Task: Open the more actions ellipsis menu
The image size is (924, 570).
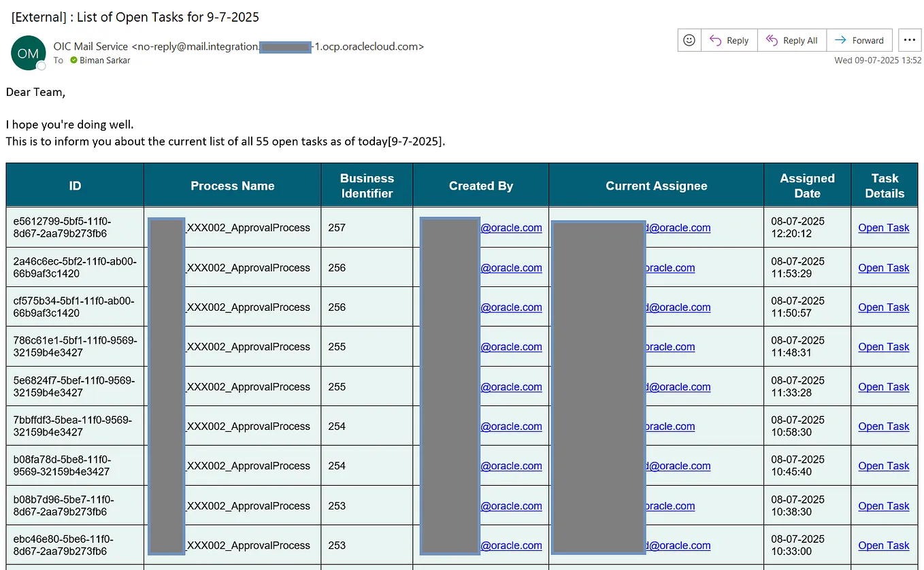Action: tap(910, 40)
